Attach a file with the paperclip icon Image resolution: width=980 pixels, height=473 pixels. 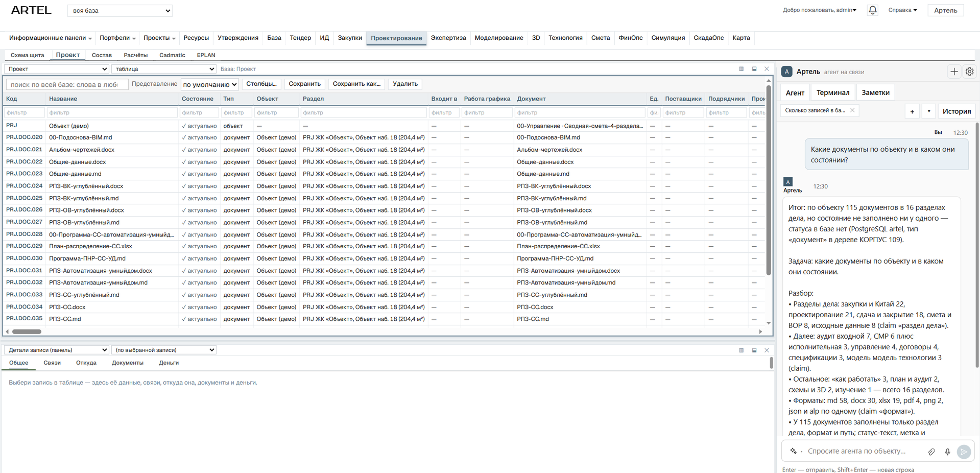(x=931, y=452)
